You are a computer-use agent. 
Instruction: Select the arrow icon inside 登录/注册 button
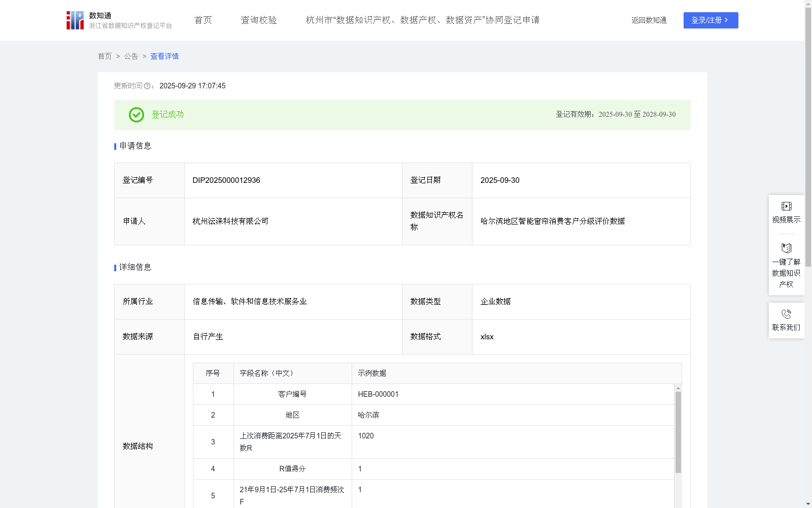coord(726,20)
